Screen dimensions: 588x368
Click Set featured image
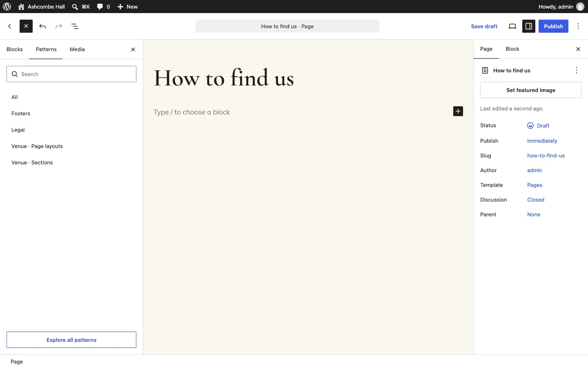(x=531, y=90)
